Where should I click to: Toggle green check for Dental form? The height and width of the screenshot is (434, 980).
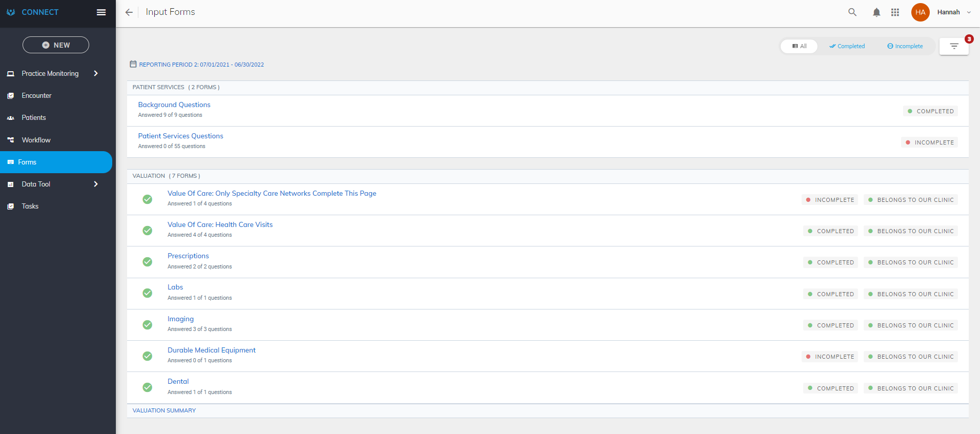click(x=147, y=387)
